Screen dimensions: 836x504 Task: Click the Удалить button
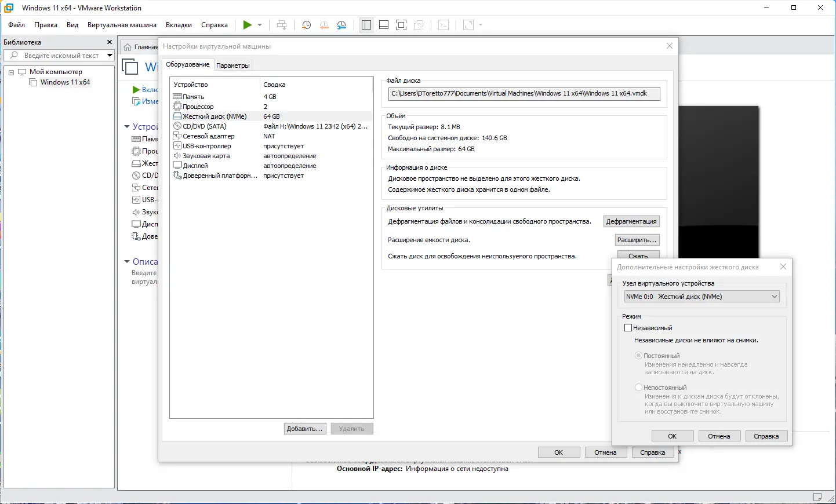click(352, 429)
